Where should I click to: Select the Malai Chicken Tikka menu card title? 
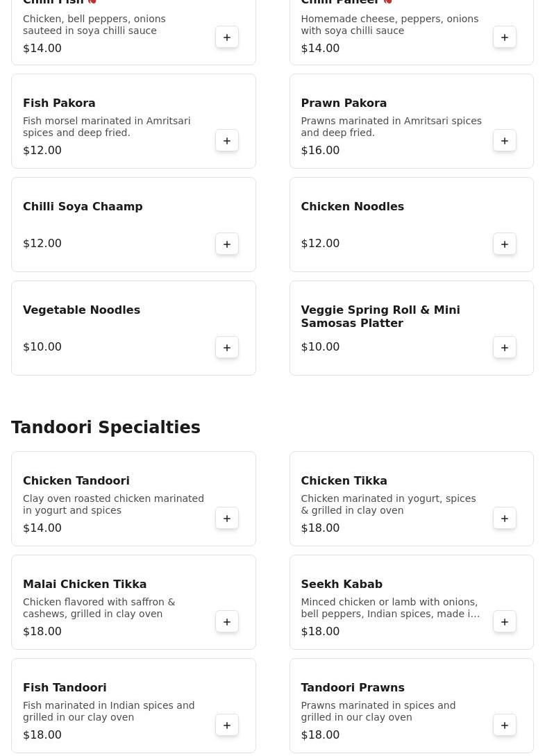(x=85, y=584)
